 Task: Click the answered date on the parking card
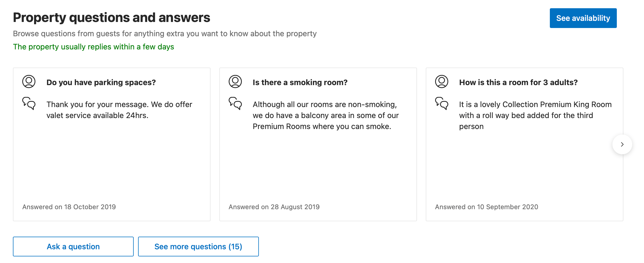point(69,207)
